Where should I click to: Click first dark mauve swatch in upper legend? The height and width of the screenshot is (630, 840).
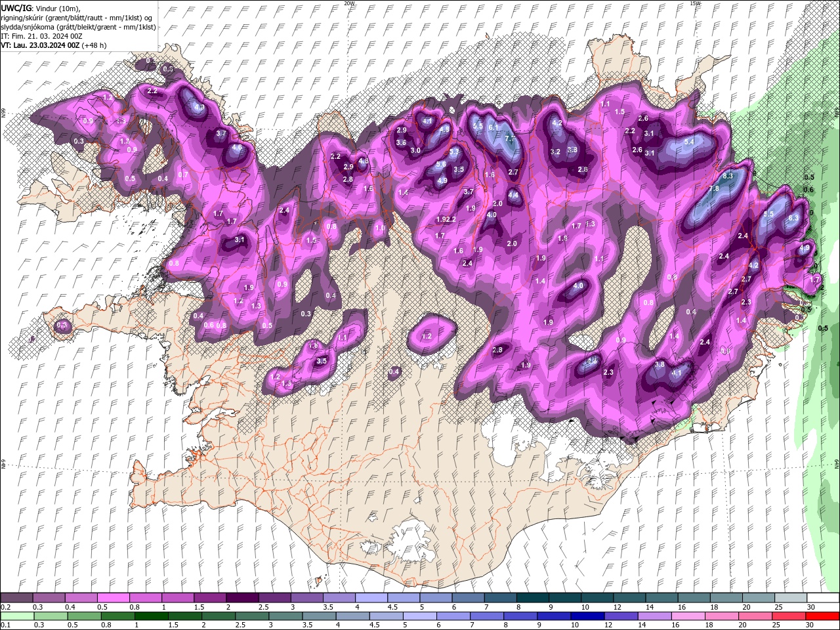[x=16, y=598]
